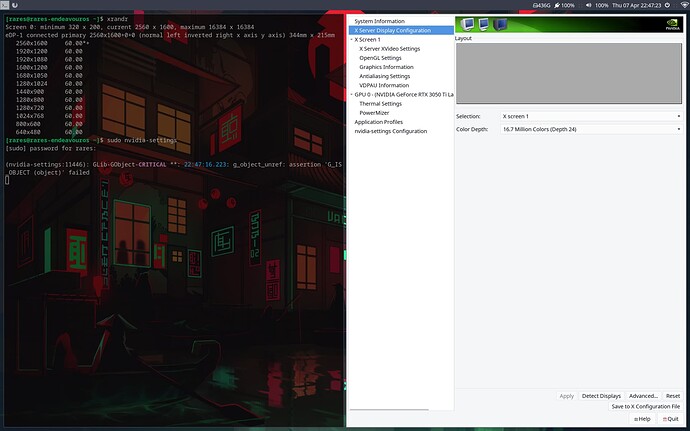Open nvidia-settings Configuration page
The width and height of the screenshot is (690, 431).
391,131
